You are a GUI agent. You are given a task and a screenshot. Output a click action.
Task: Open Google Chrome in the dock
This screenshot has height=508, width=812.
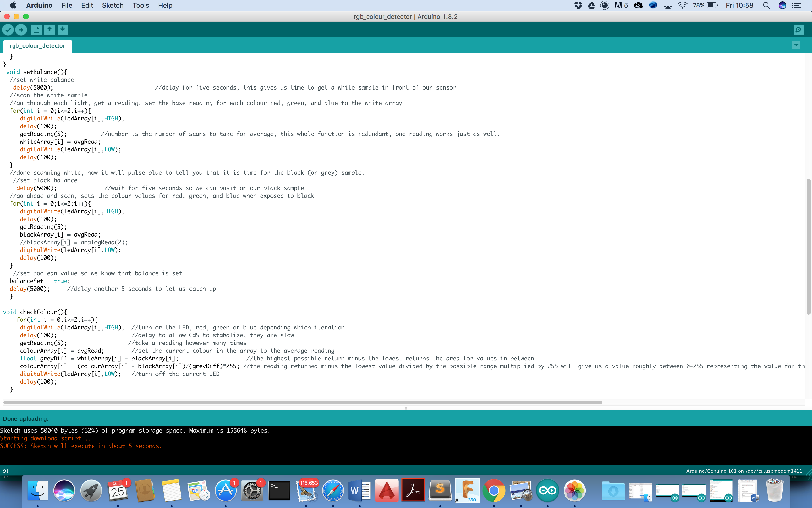[494, 491]
